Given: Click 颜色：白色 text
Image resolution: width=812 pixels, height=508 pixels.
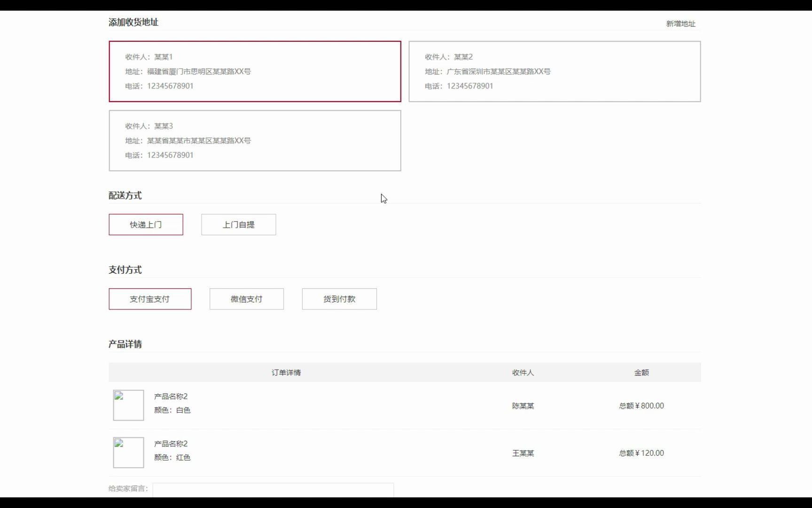Looking at the screenshot, I should coord(172,410).
